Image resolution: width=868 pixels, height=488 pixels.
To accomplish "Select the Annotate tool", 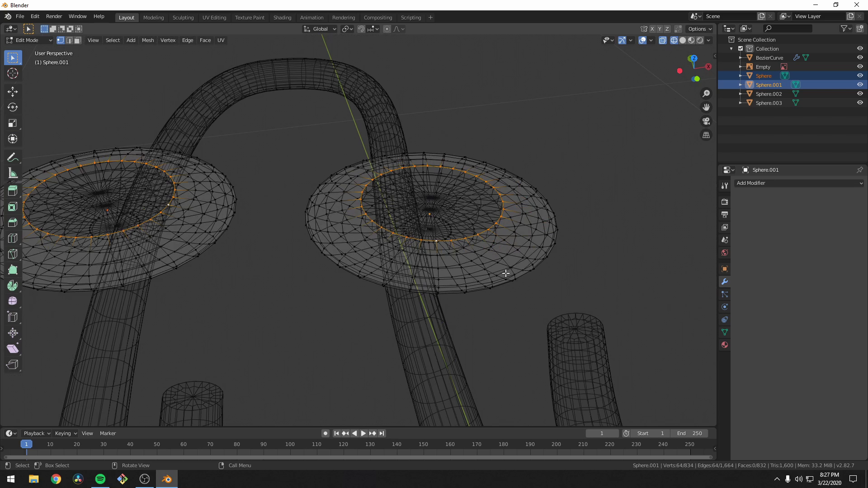I will point(13,157).
